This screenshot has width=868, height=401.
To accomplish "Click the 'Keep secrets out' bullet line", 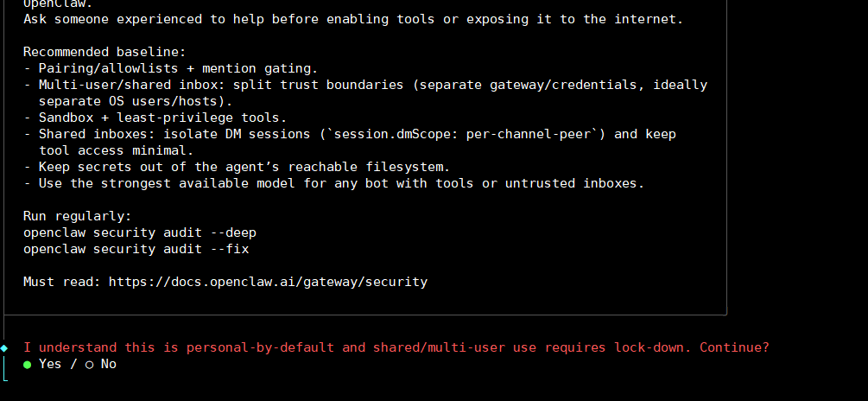I will point(237,167).
